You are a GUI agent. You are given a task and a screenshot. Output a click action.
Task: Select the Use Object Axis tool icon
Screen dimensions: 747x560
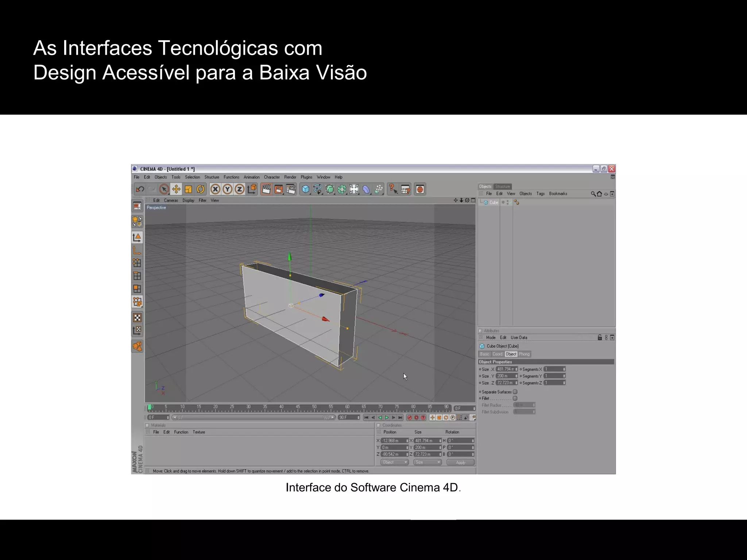pyautogui.click(x=137, y=250)
